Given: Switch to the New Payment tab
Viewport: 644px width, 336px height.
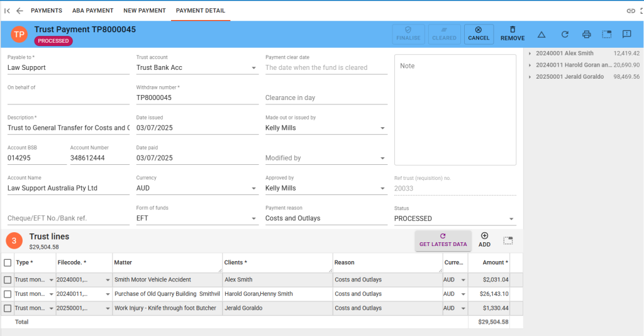Looking at the screenshot, I should pyautogui.click(x=144, y=11).
